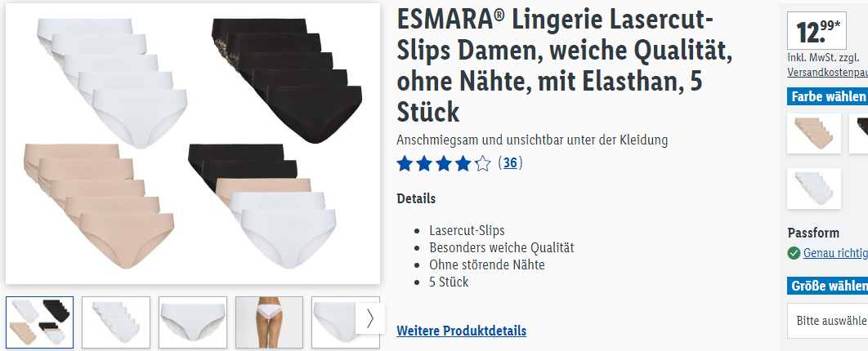Image resolution: width=868 pixels, height=351 pixels.
Task: Choose the white color swatch
Action: [814, 189]
